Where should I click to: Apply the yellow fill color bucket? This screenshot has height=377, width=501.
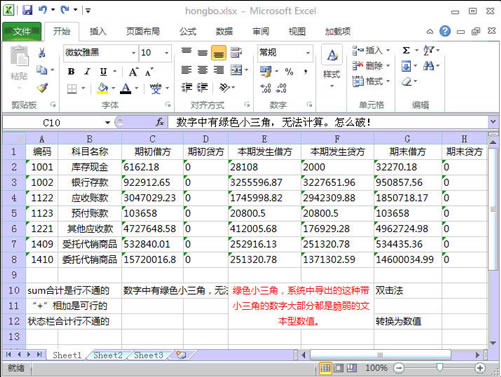pos(103,88)
